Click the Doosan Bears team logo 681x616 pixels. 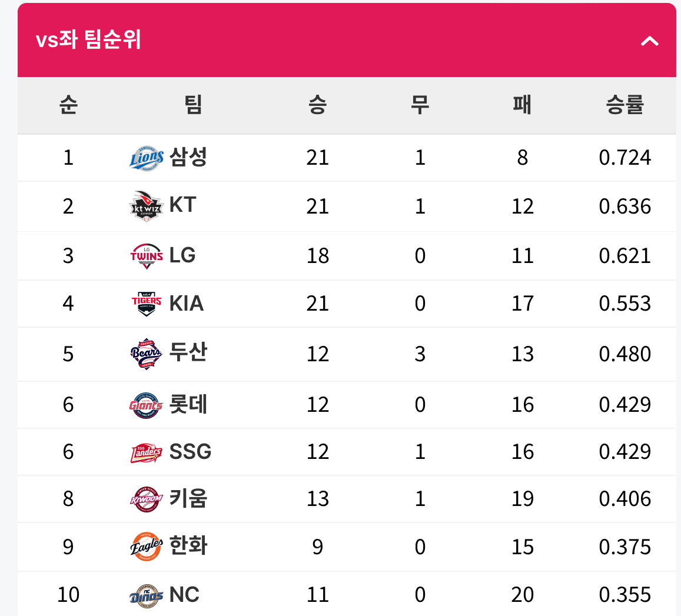coord(147,354)
